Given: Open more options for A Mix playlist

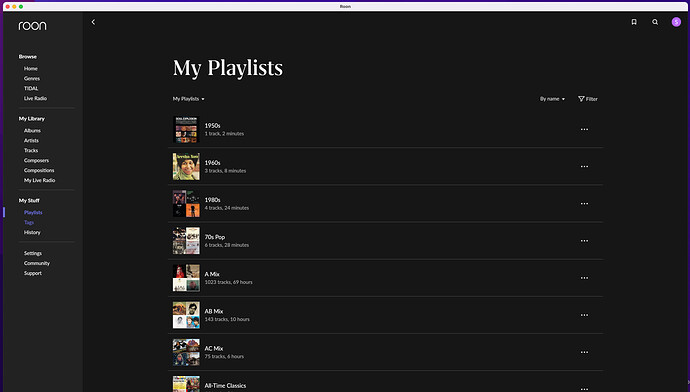Looking at the screenshot, I should click(x=584, y=278).
